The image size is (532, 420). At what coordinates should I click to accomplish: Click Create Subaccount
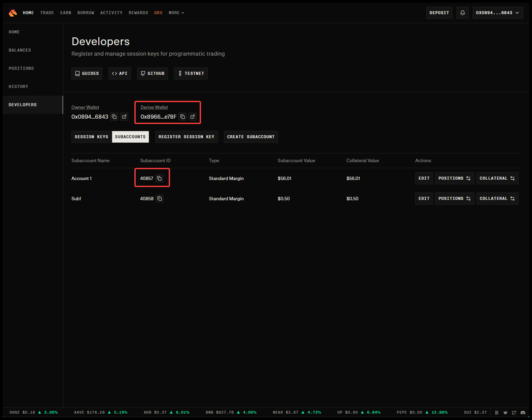251,137
